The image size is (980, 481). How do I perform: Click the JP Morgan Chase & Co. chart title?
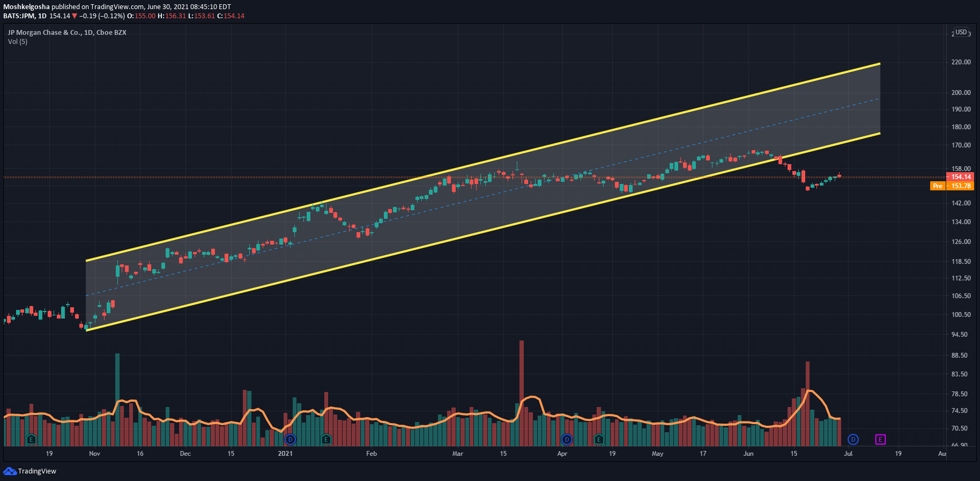(x=67, y=33)
